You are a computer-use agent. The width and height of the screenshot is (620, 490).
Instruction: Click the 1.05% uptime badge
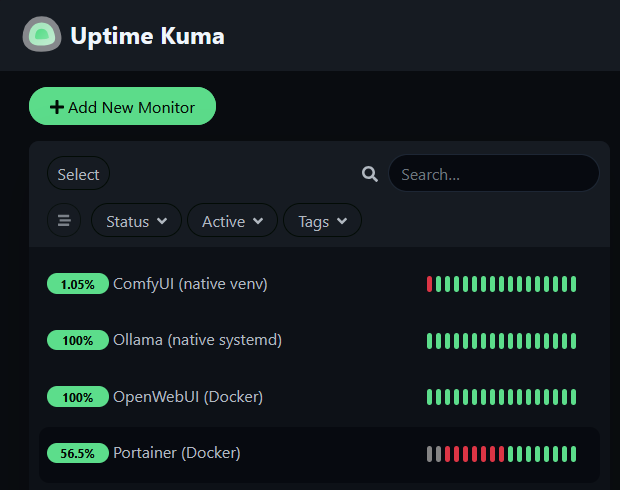(x=78, y=284)
